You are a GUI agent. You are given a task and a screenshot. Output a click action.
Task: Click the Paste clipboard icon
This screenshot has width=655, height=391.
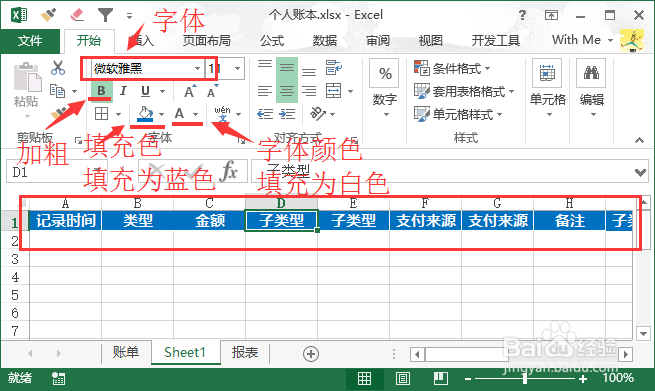(27, 77)
